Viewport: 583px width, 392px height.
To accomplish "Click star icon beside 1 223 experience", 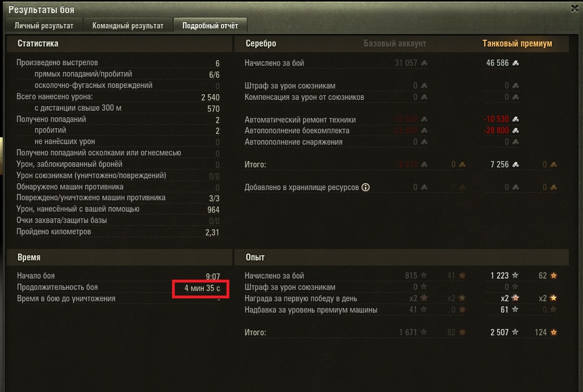I will point(515,275).
